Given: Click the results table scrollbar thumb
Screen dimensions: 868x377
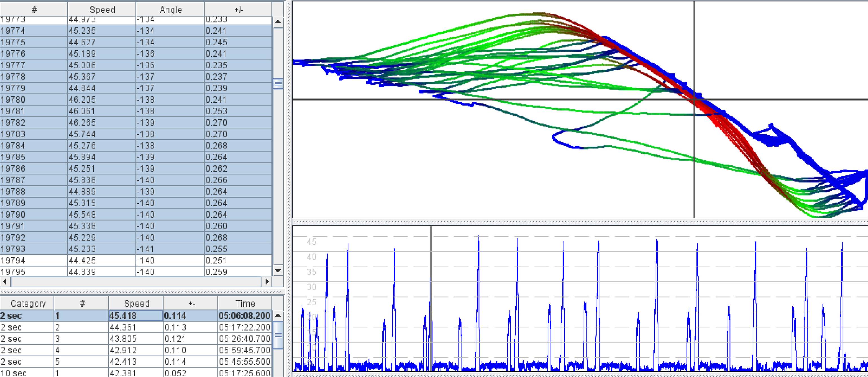Looking at the screenshot, I should [278, 335].
